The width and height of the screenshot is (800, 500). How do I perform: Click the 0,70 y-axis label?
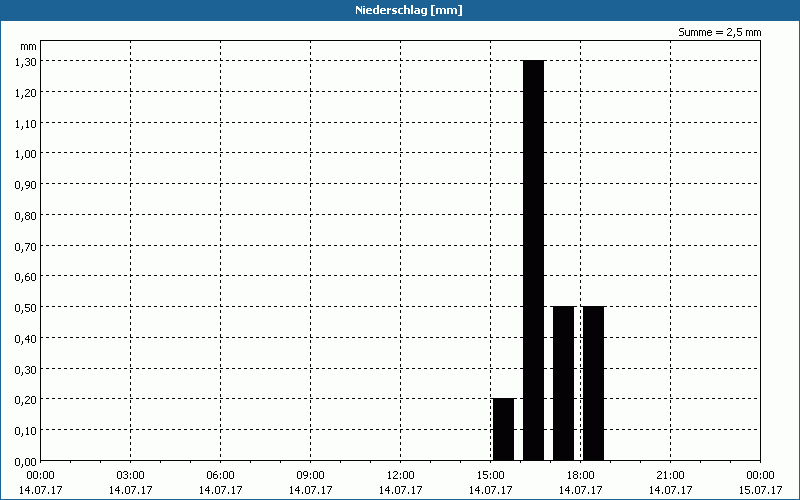(26, 246)
